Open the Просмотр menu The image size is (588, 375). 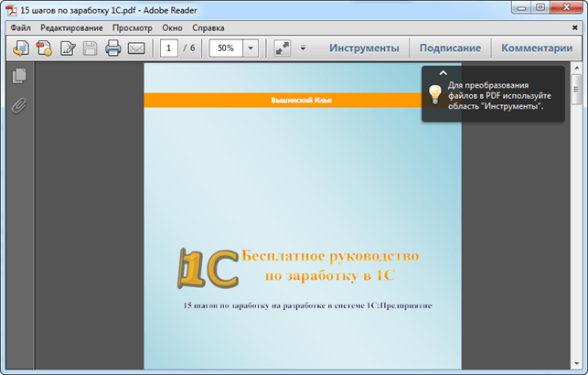tap(133, 28)
